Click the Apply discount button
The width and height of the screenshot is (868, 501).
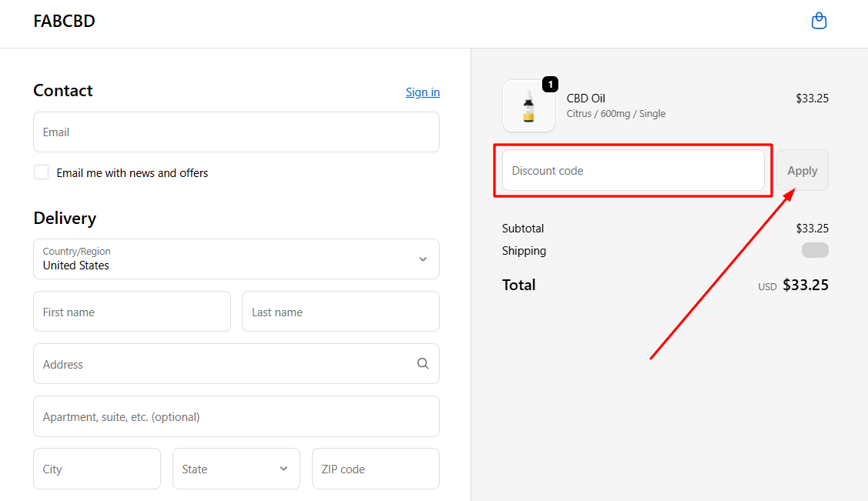[802, 170]
